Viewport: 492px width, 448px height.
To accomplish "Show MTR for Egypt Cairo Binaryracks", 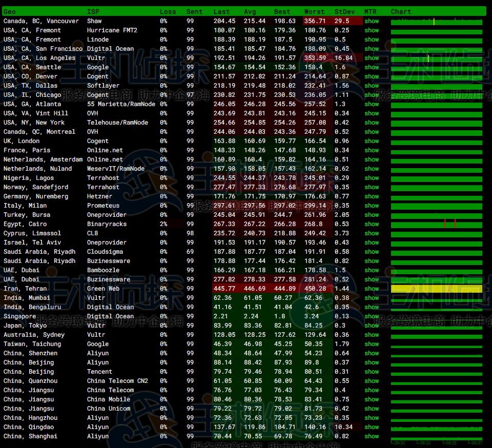I will 372,224.
